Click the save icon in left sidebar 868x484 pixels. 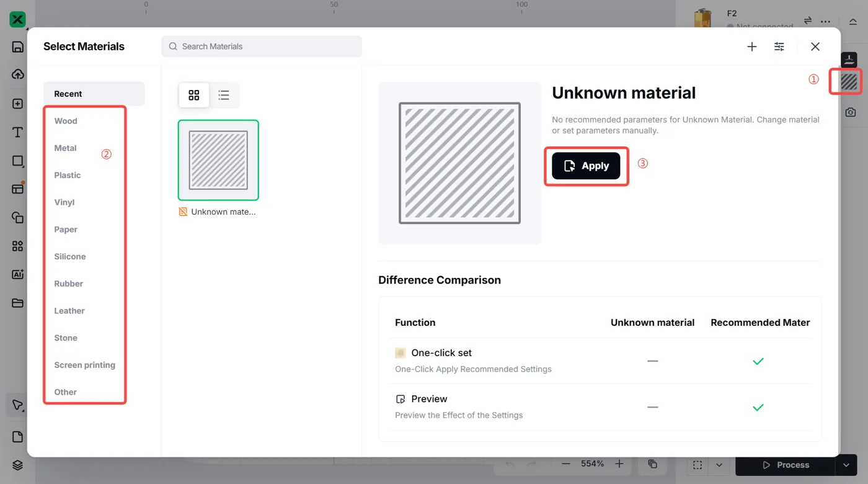(17, 47)
